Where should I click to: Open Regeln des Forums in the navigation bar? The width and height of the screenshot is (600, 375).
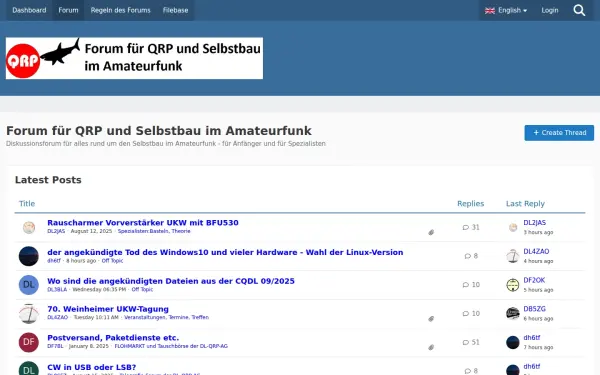121,10
